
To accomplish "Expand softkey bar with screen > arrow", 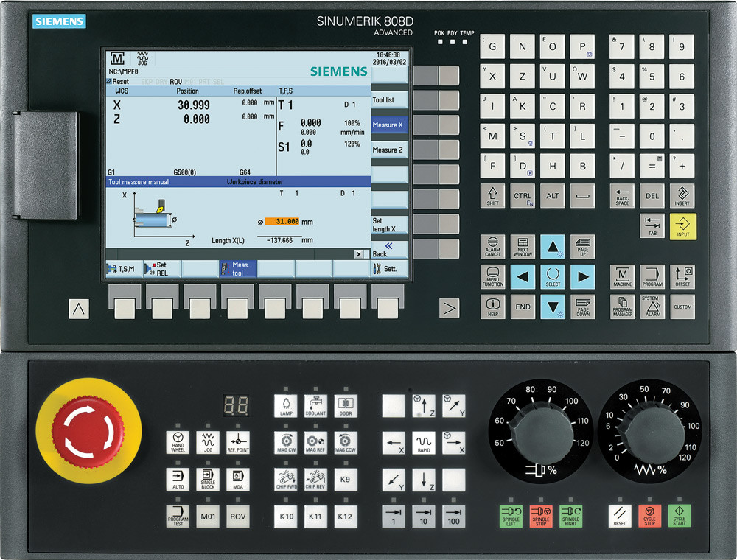I will [x=359, y=253].
